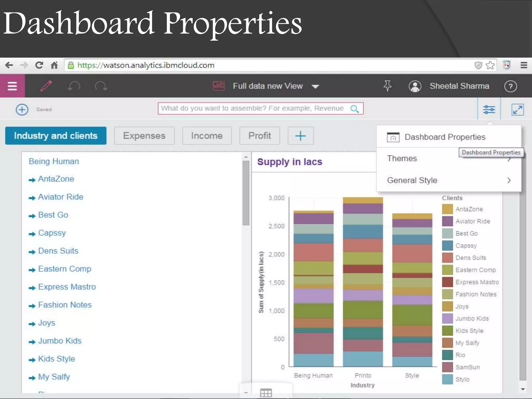The height and width of the screenshot is (399, 532).
Task: Select Express Mastro in the client list
Action: click(67, 287)
